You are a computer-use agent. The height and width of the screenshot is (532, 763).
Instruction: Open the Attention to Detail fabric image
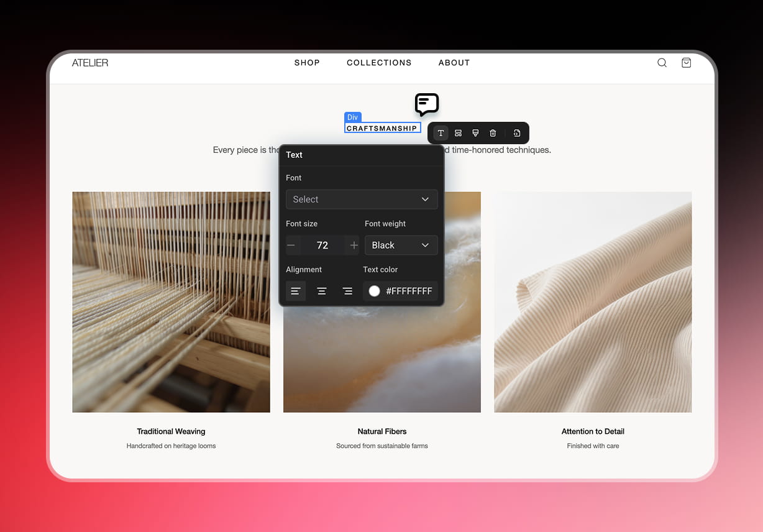[x=593, y=302]
